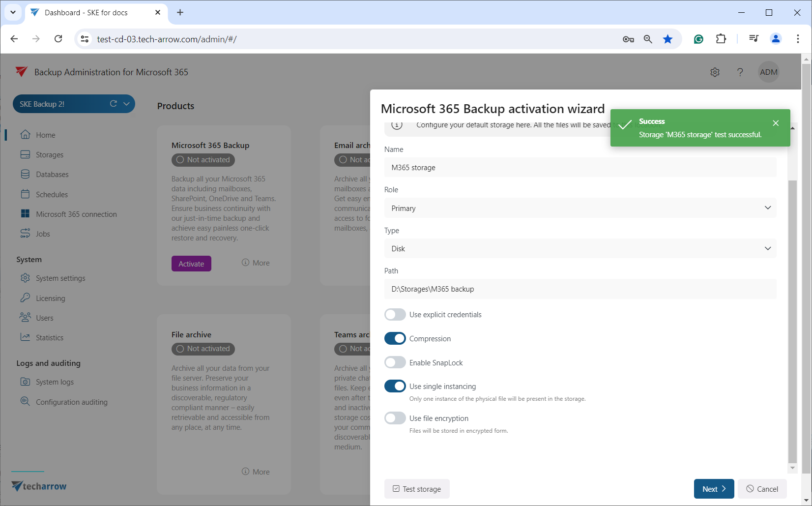
Task: Click the Test storage button
Action: coord(417,489)
